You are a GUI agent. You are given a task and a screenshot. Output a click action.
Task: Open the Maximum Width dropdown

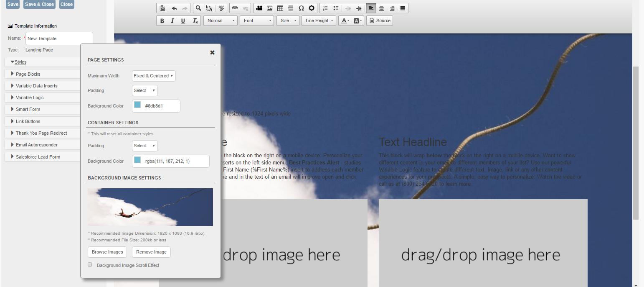click(x=154, y=76)
